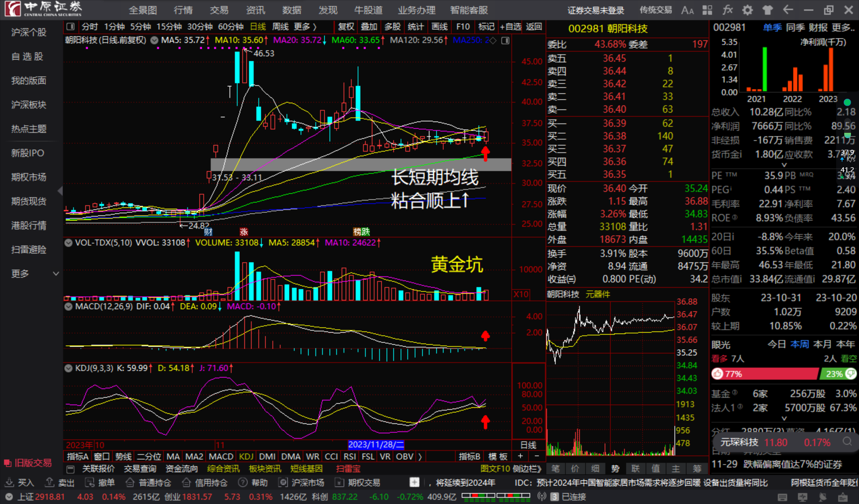Open system settings gear icon
Viewport: 859px width, 504px height.
point(748,10)
